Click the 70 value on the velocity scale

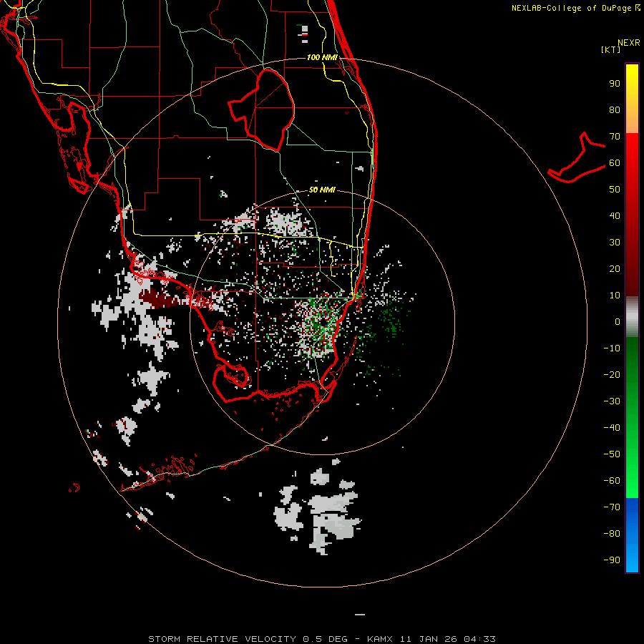point(615,137)
